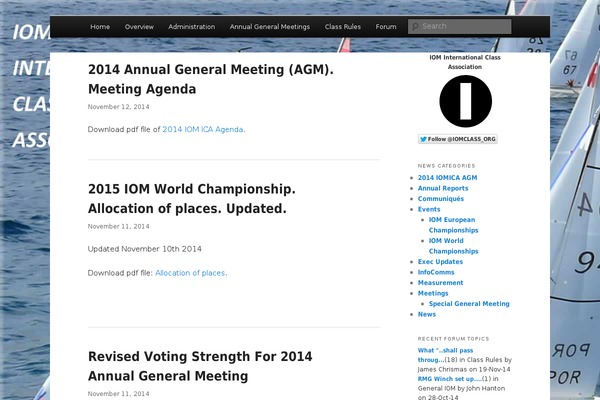Visit the Forum menu link
Viewport: 600px width, 400px height.
coord(386,27)
